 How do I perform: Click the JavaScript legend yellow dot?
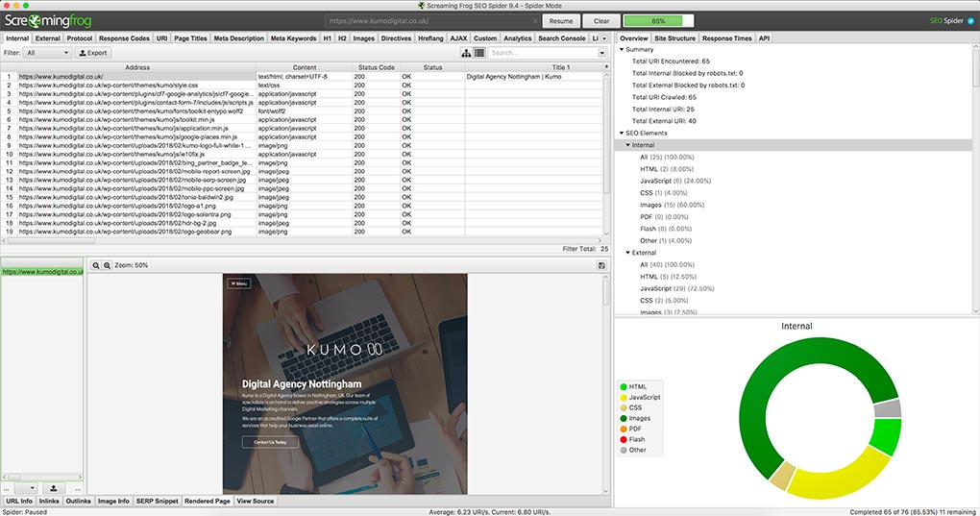pos(624,397)
